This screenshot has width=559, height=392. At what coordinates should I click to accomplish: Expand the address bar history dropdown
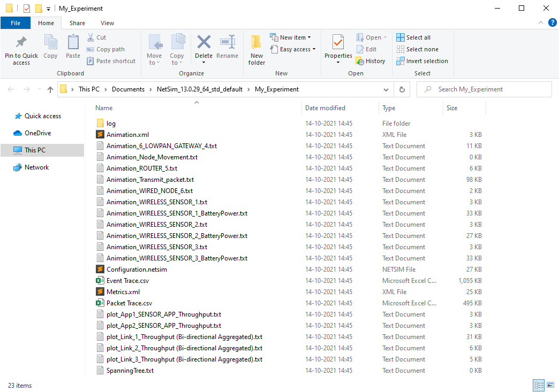(386, 89)
